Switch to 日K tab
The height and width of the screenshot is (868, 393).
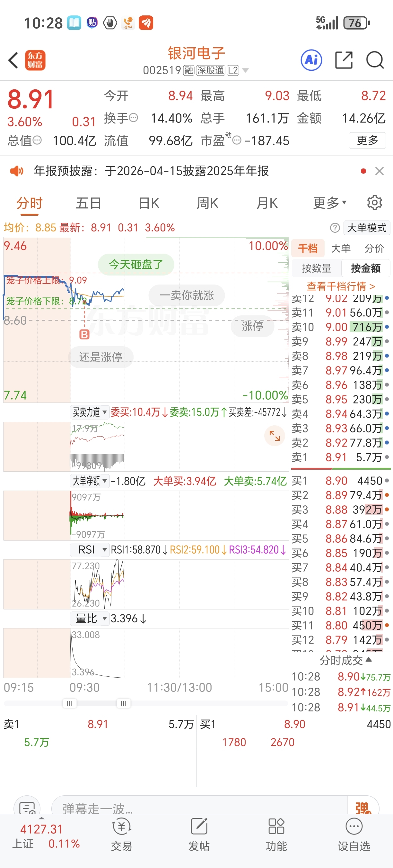(x=149, y=203)
